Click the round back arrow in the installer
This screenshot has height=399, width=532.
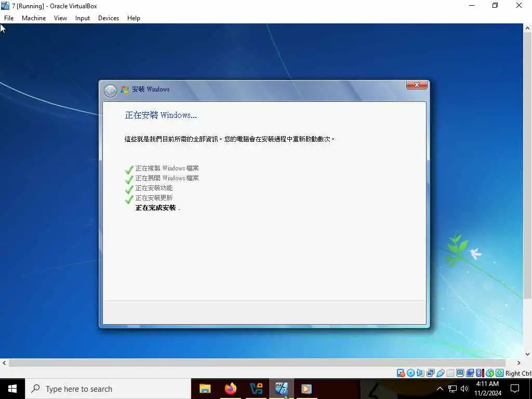[x=110, y=90]
